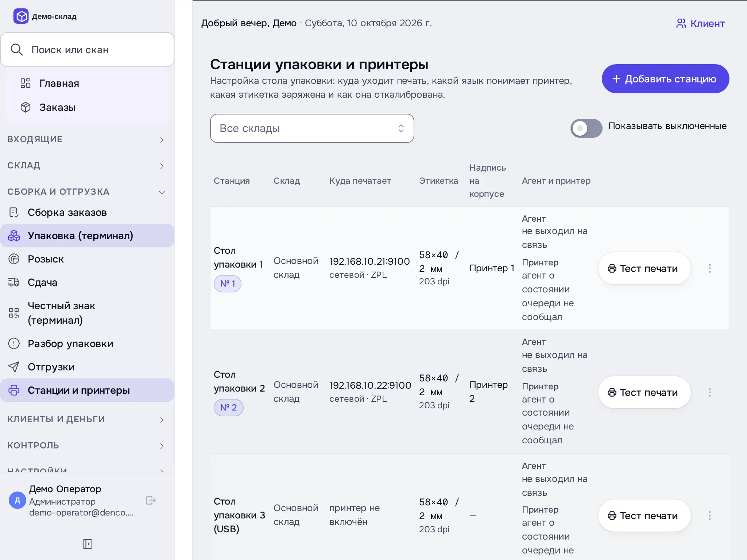The image size is (747, 560).
Task: Click the Сдача truck icon
Action: tap(14, 282)
